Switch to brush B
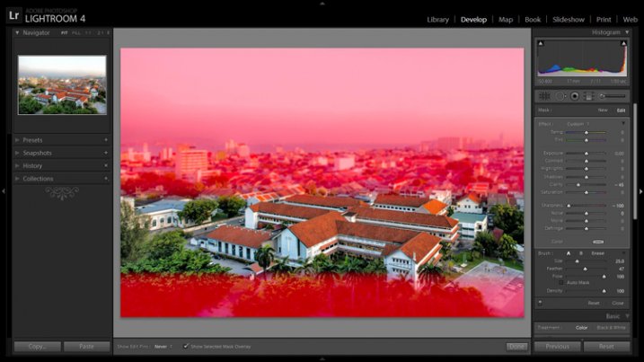This screenshot has height=362, width=644. (579, 253)
